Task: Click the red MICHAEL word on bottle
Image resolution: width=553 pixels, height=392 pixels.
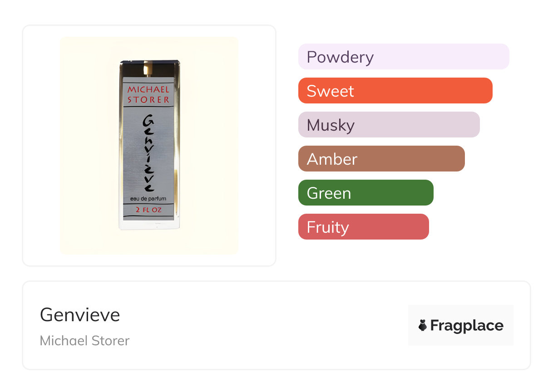Action: point(148,89)
